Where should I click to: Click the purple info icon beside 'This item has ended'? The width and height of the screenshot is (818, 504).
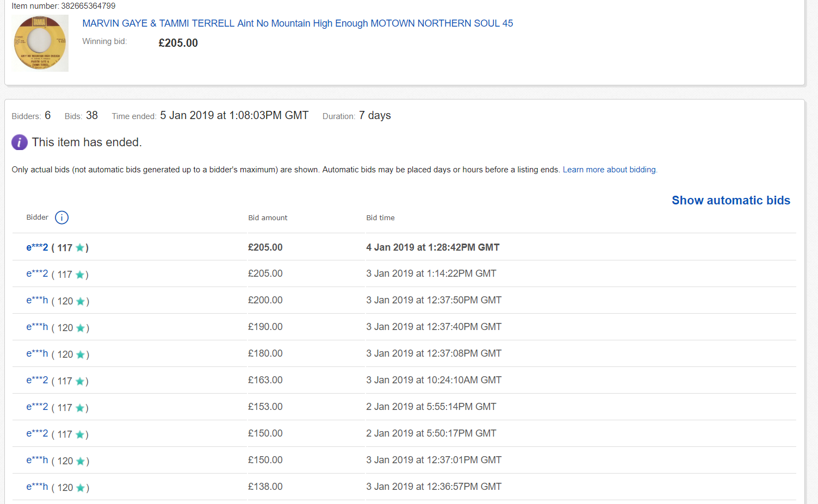[20, 142]
